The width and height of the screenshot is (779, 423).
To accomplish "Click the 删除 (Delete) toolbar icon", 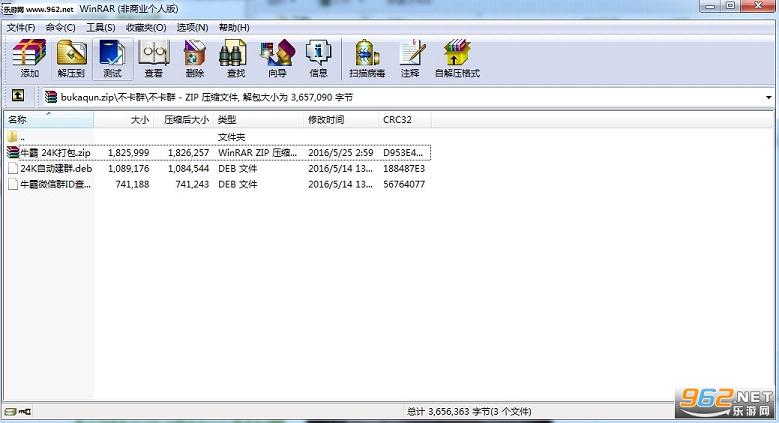I will 195,59.
